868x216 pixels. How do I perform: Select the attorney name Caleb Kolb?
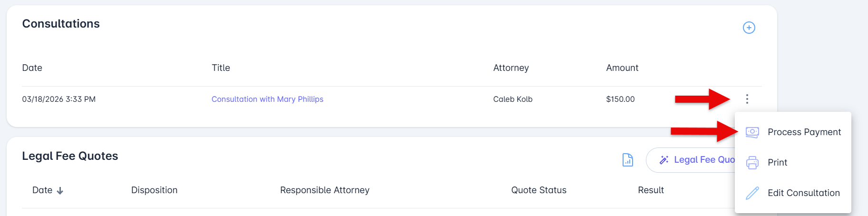point(512,99)
